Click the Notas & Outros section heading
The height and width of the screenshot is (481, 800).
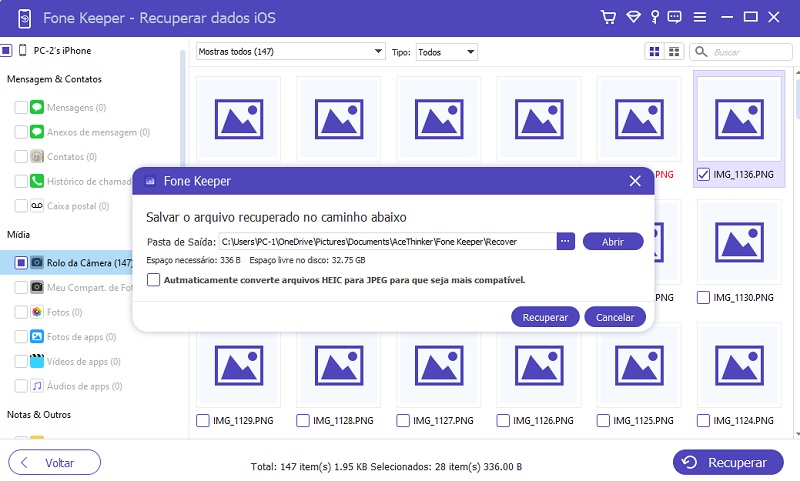39,414
